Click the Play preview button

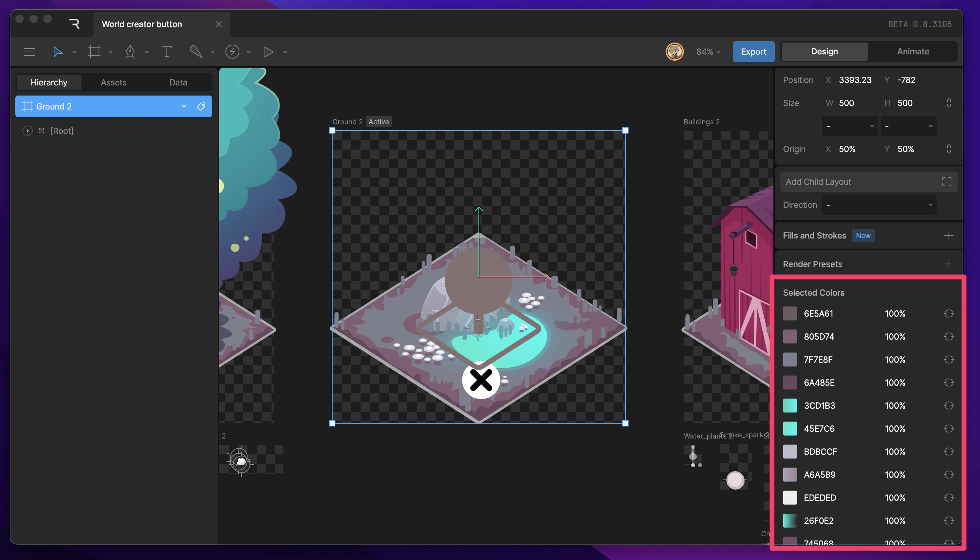pyautogui.click(x=268, y=52)
